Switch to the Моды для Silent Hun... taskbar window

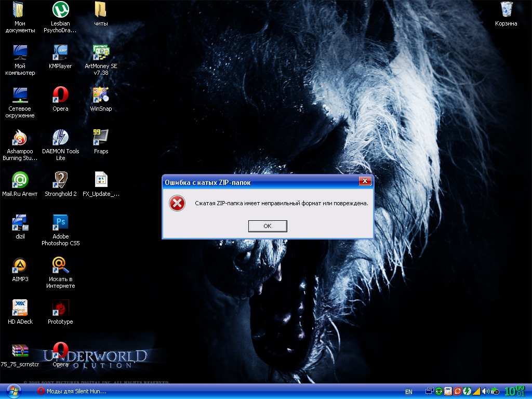(72, 391)
